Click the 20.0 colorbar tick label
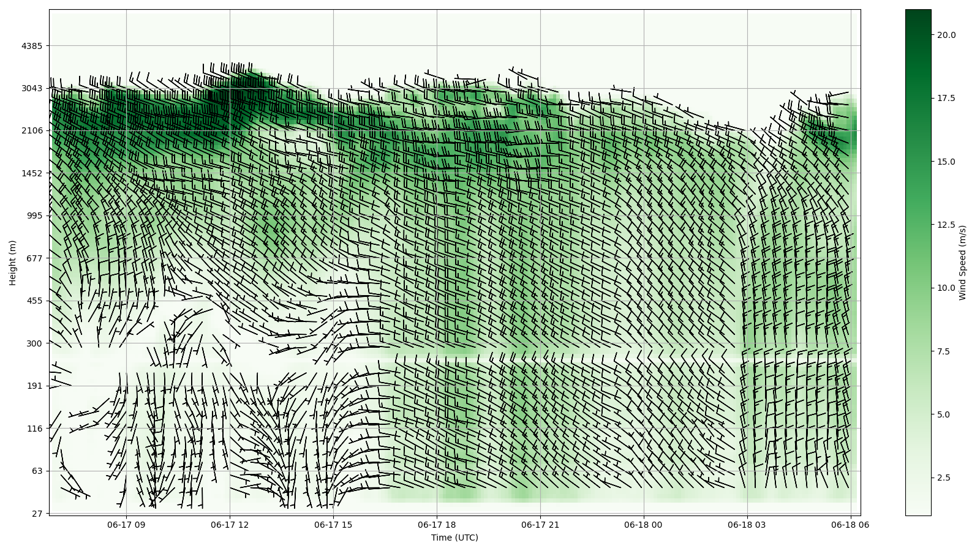 (x=946, y=35)
